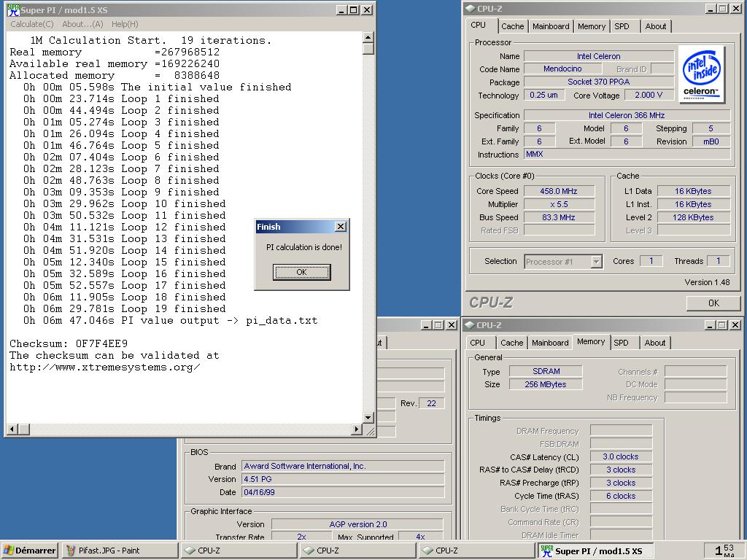Activate the third CPU-Z taskbar button

click(x=476, y=551)
